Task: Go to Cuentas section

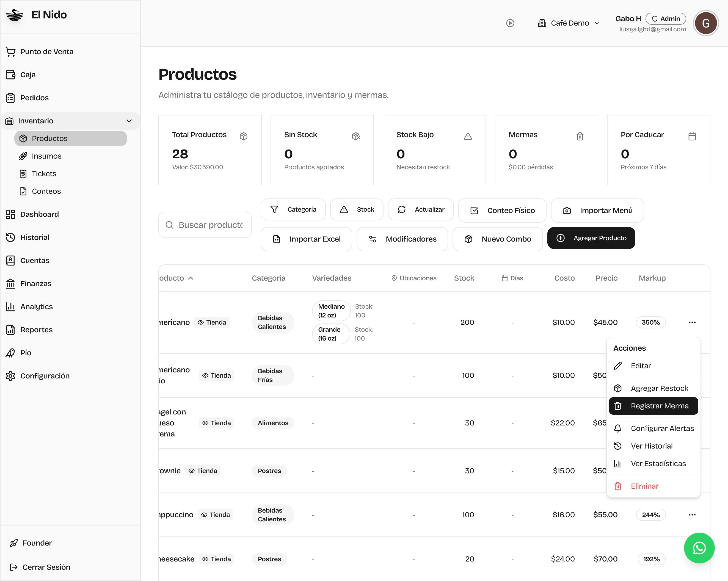Action: pos(70,261)
